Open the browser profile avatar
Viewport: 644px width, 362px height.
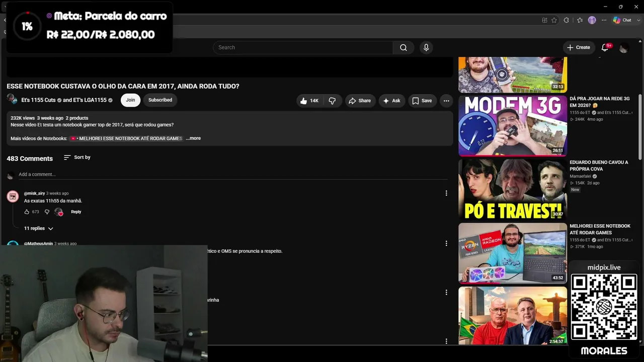click(592, 20)
